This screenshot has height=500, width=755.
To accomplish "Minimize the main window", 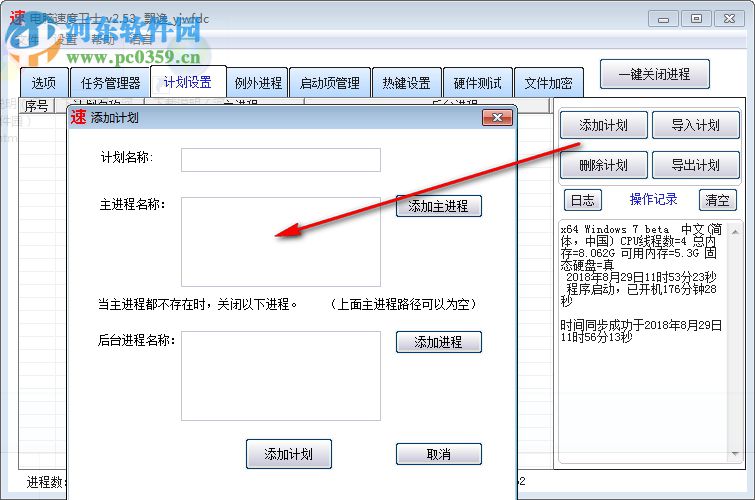I will coord(664,19).
